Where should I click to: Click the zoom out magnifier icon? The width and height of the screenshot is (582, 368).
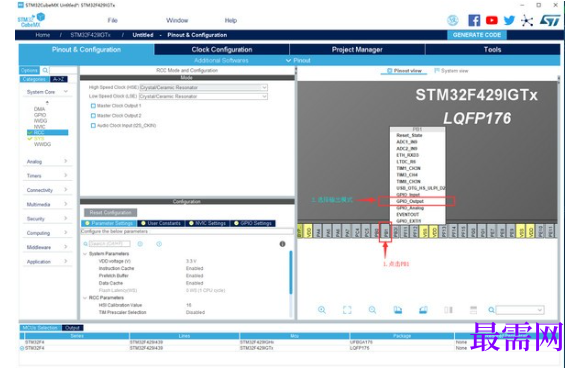(x=372, y=310)
